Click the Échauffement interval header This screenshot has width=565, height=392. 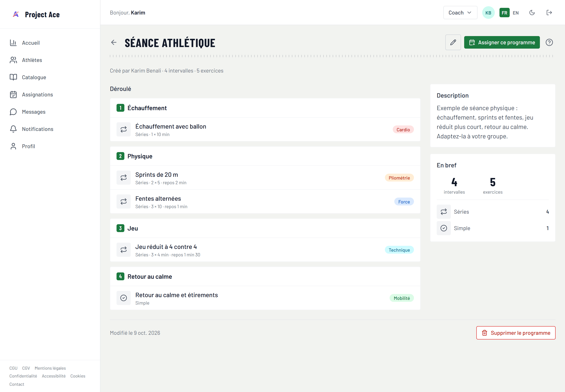[265, 108]
